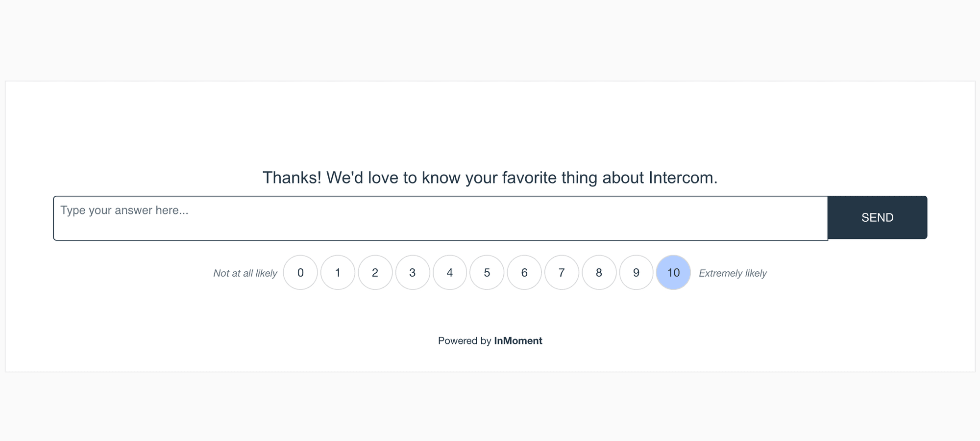Click the 'Not at all likely' label
Screen dimensions: 980x441
(x=245, y=273)
